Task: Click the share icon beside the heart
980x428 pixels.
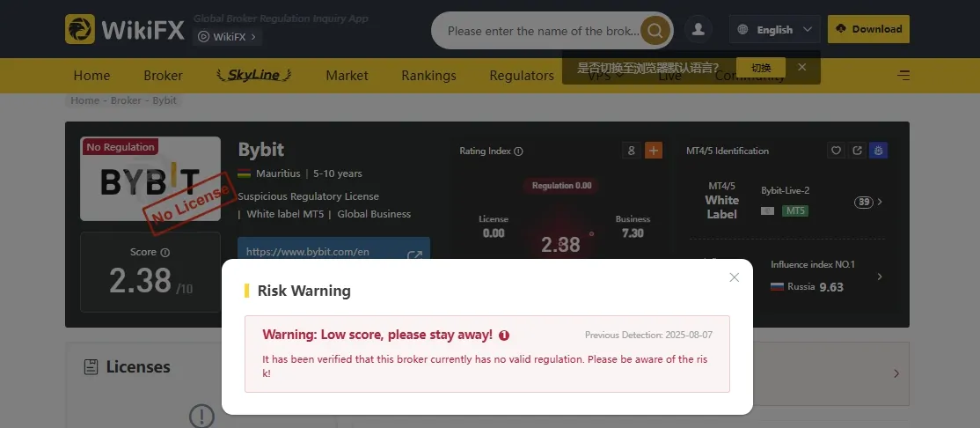Action: coord(858,151)
